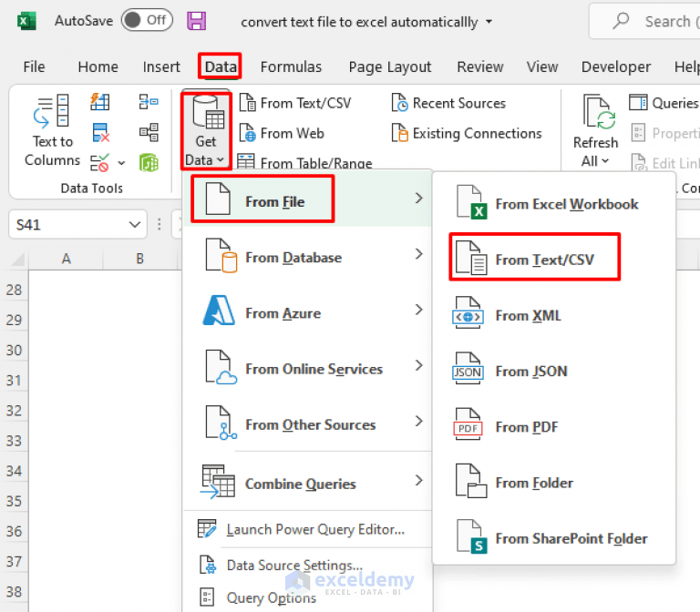
Task: Select row 33 header
Action: click(14, 441)
